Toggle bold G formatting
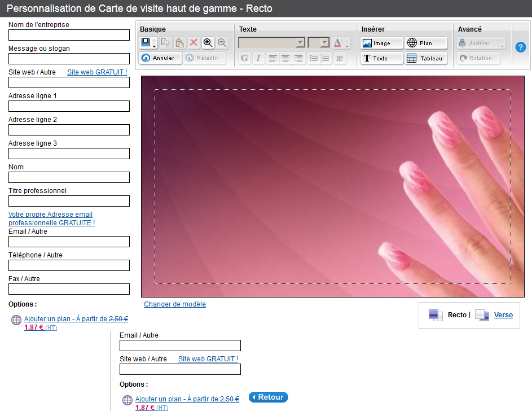This screenshot has width=532, height=411. [244, 58]
